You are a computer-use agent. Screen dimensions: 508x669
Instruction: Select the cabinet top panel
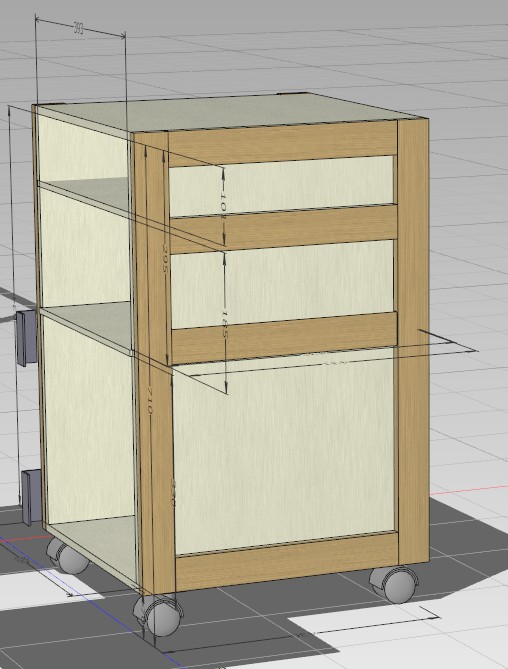(x=232, y=112)
